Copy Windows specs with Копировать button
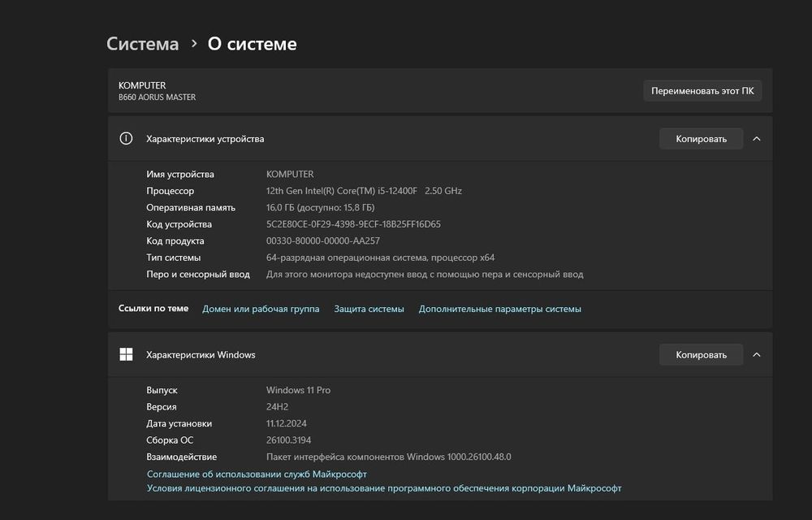The height and width of the screenshot is (520, 812). point(702,355)
